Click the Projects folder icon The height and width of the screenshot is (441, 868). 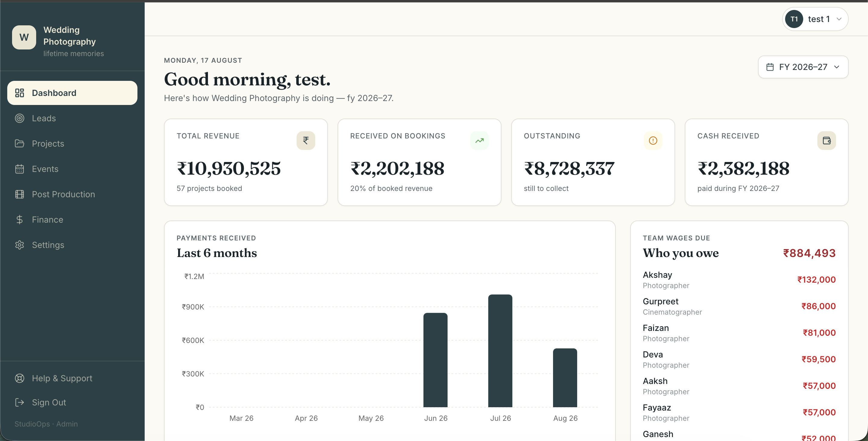pyautogui.click(x=20, y=143)
